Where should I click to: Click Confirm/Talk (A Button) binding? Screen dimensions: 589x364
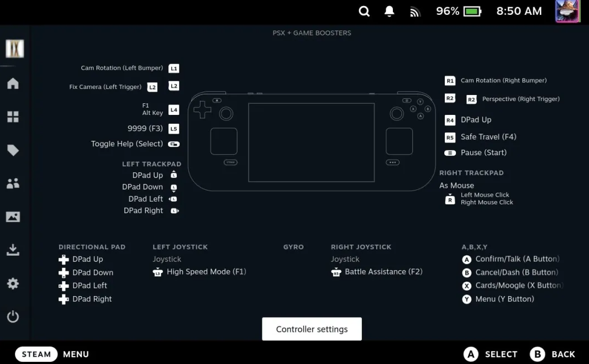pyautogui.click(x=518, y=259)
